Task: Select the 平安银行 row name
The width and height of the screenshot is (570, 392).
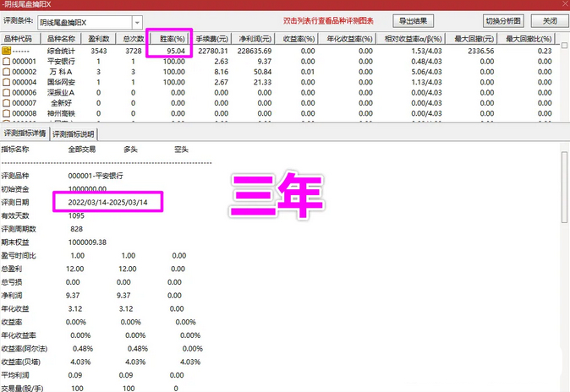Action: point(61,62)
